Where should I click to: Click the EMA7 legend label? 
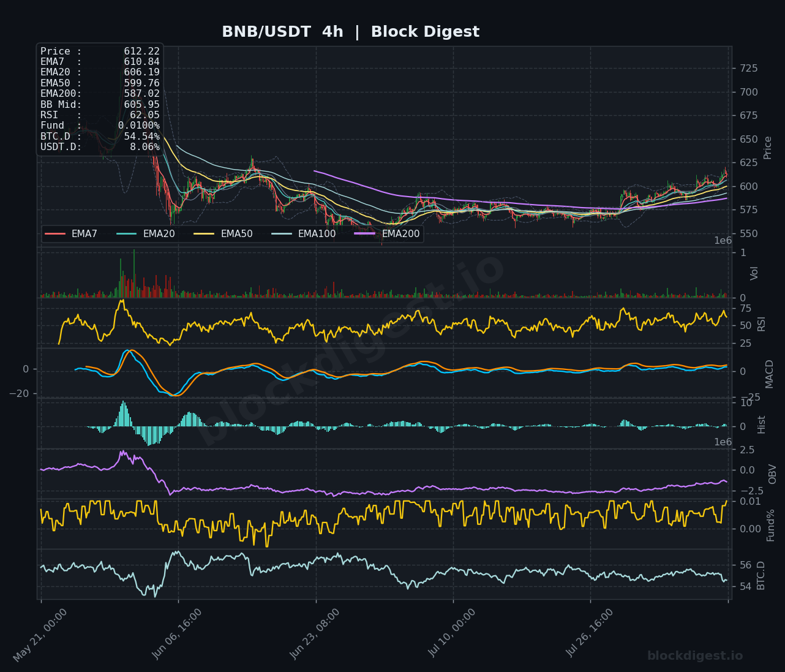click(85, 234)
